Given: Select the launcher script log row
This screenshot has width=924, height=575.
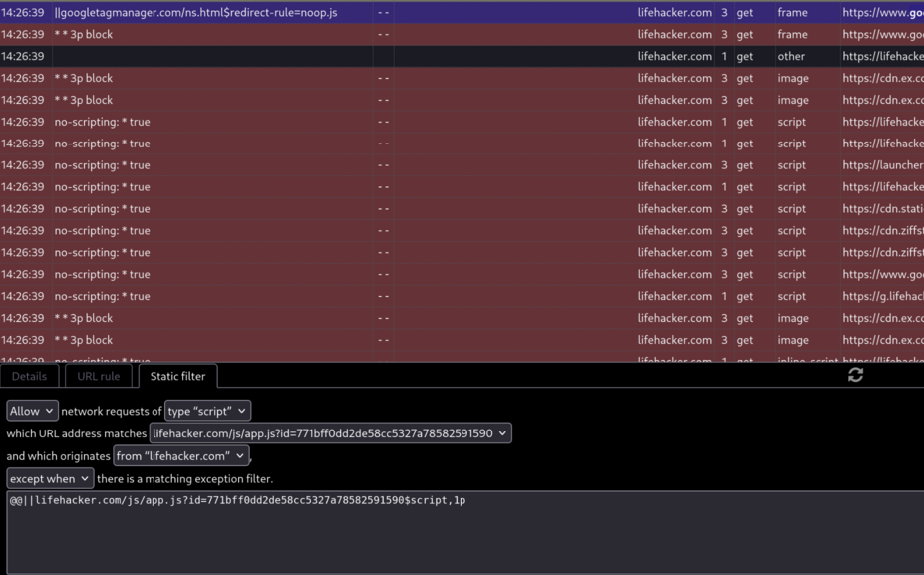Looking at the screenshot, I should point(399,164).
